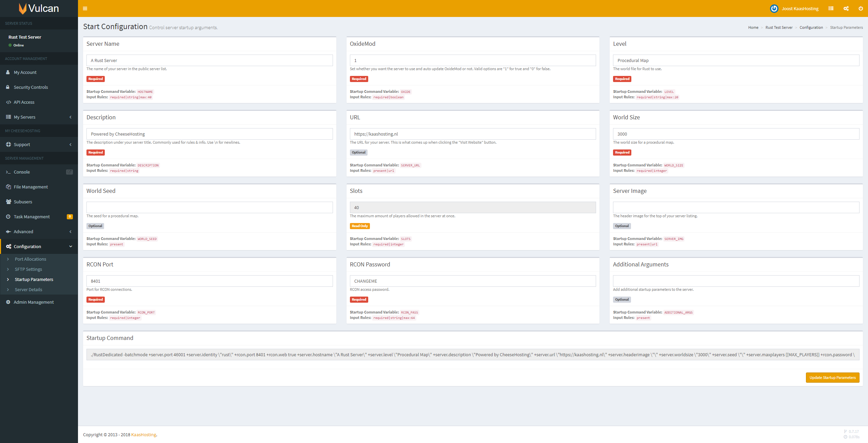Open Port Allocations submenu item

pos(30,259)
